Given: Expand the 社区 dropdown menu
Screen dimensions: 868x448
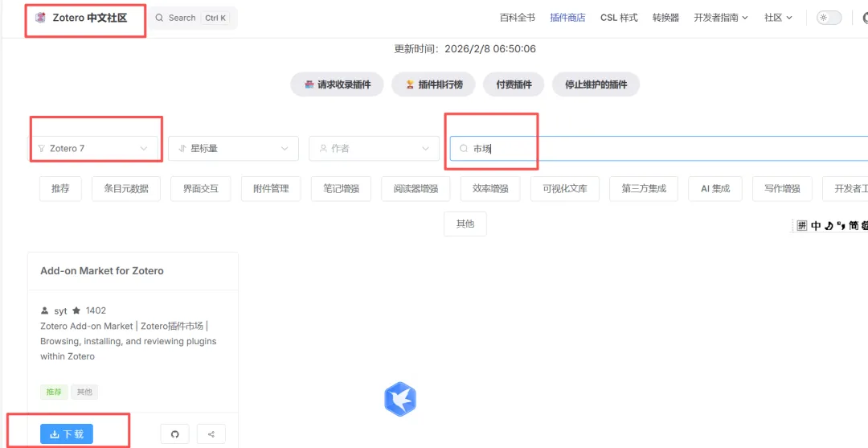Looking at the screenshot, I should (x=778, y=18).
